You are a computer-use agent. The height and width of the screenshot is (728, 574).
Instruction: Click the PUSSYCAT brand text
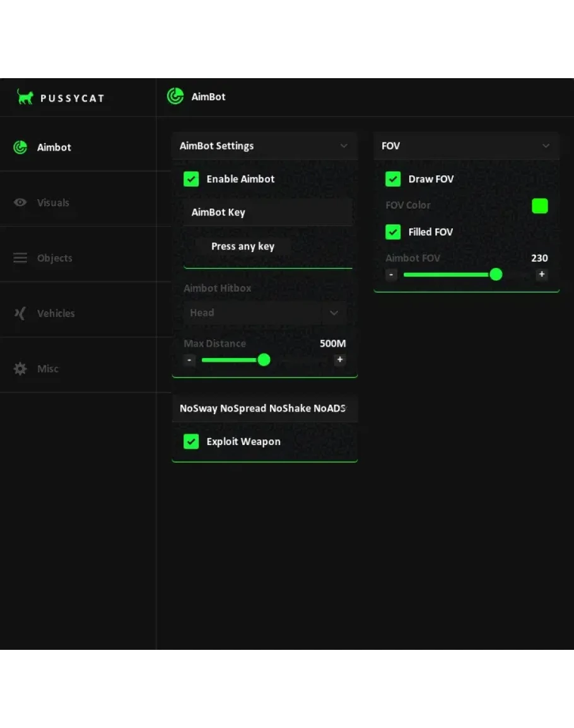[x=72, y=98]
